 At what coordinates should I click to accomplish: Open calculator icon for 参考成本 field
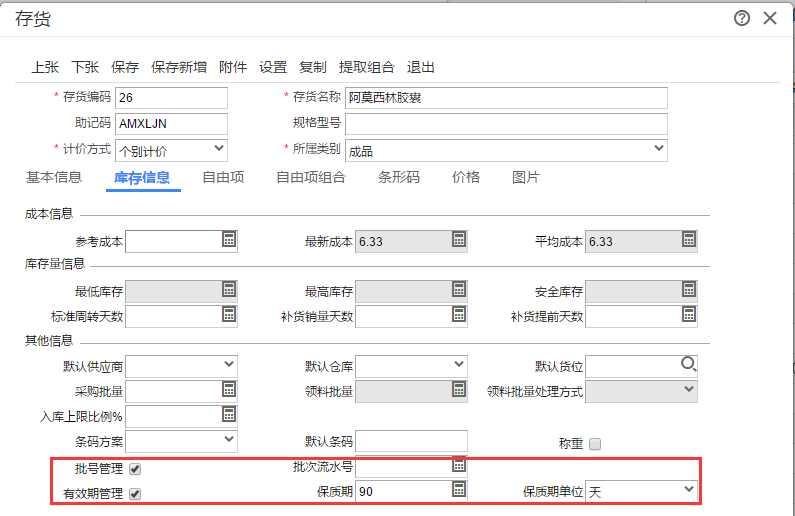[x=229, y=239]
